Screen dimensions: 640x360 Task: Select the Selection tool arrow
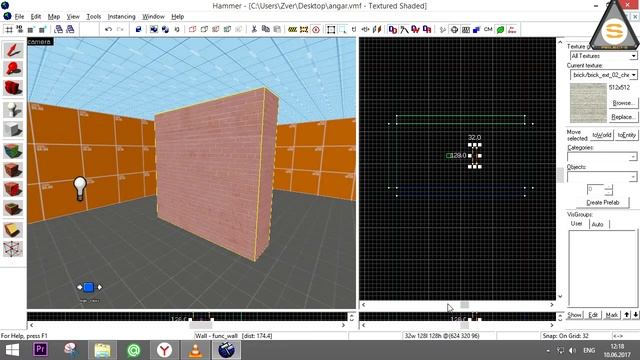click(x=13, y=50)
